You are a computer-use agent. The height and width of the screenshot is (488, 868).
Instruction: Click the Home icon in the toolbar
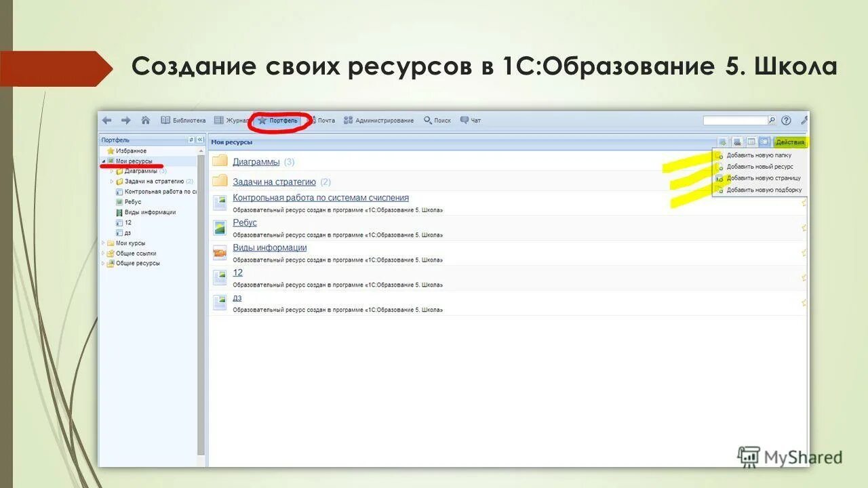point(146,120)
